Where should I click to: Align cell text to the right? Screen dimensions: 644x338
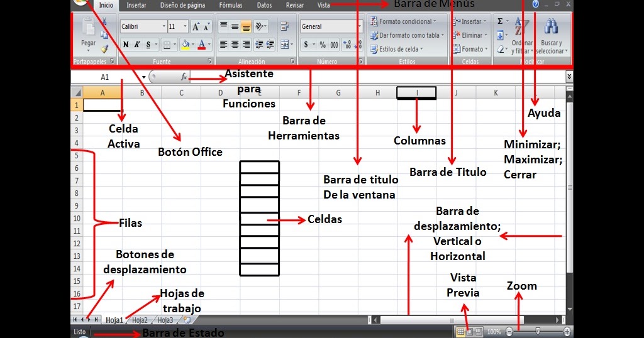point(246,45)
